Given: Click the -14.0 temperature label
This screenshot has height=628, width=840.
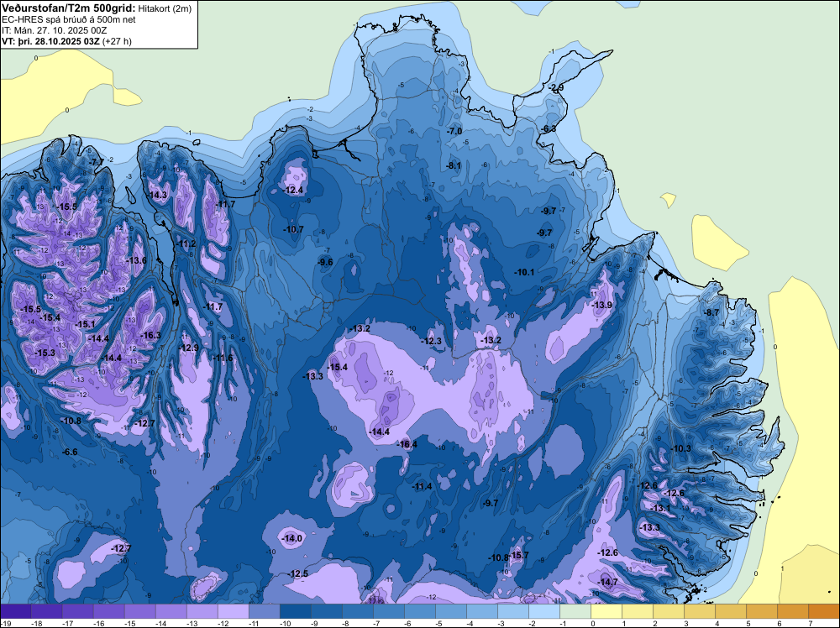Looking at the screenshot, I should click(292, 538).
